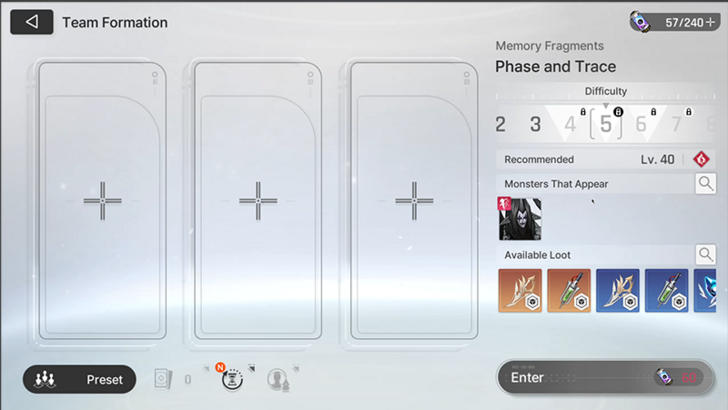Choose locked difficulty level 4
This screenshot has width=728, height=410.
pyautogui.click(x=571, y=124)
